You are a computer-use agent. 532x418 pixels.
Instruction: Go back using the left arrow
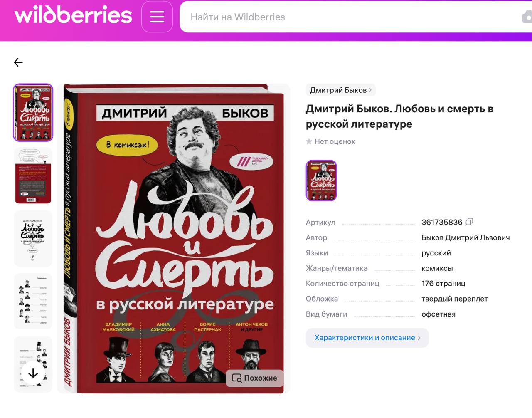pos(18,62)
